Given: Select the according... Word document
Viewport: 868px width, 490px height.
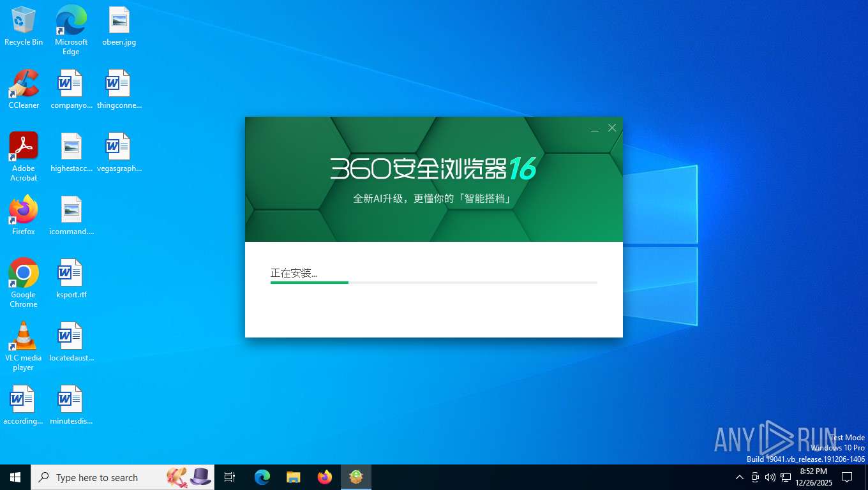Looking at the screenshot, I should coord(24,405).
